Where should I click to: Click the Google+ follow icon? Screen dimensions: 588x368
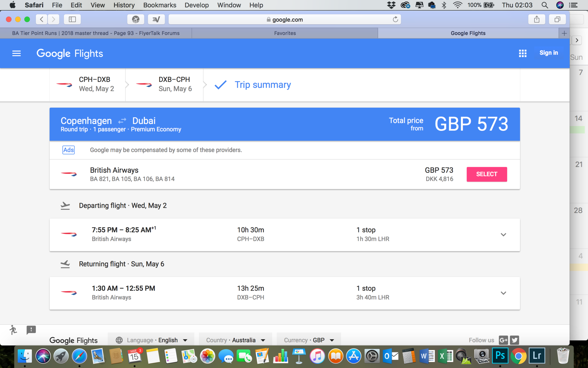click(503, 340)
